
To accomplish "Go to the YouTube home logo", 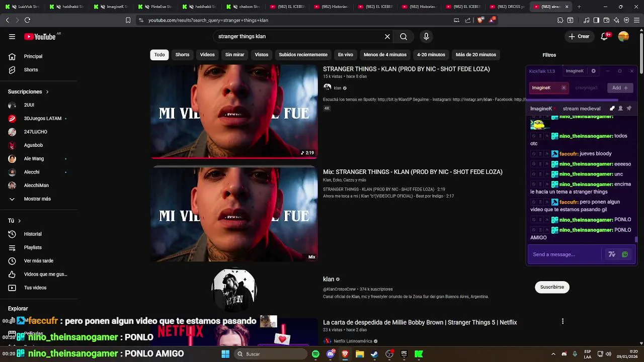I will tap(40, 36).
